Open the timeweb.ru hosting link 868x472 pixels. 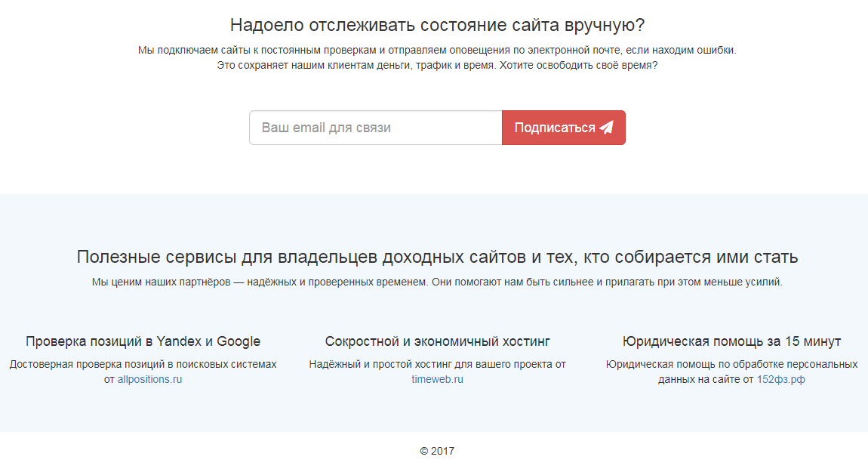[436, 379]
